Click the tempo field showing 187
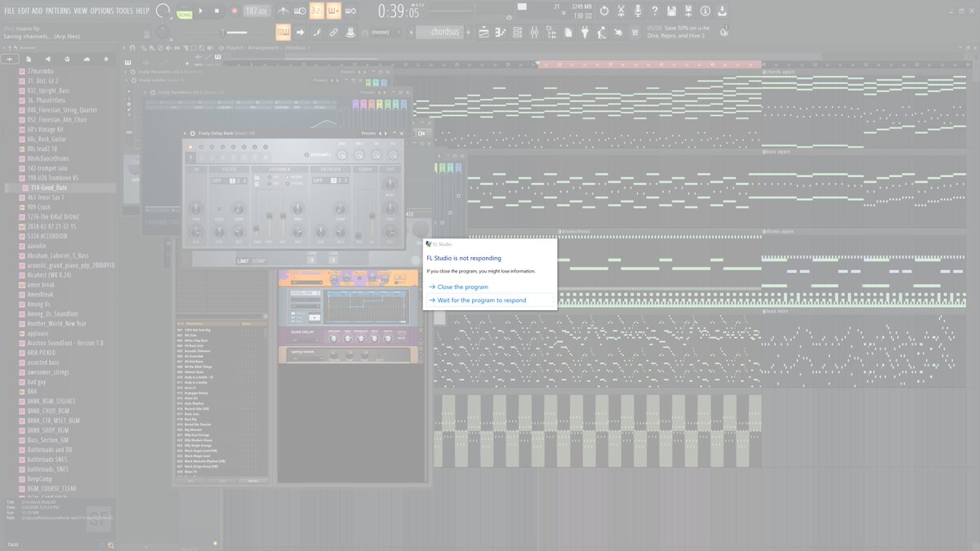Screen dimensions: 980x551 (x=256, y=11)
